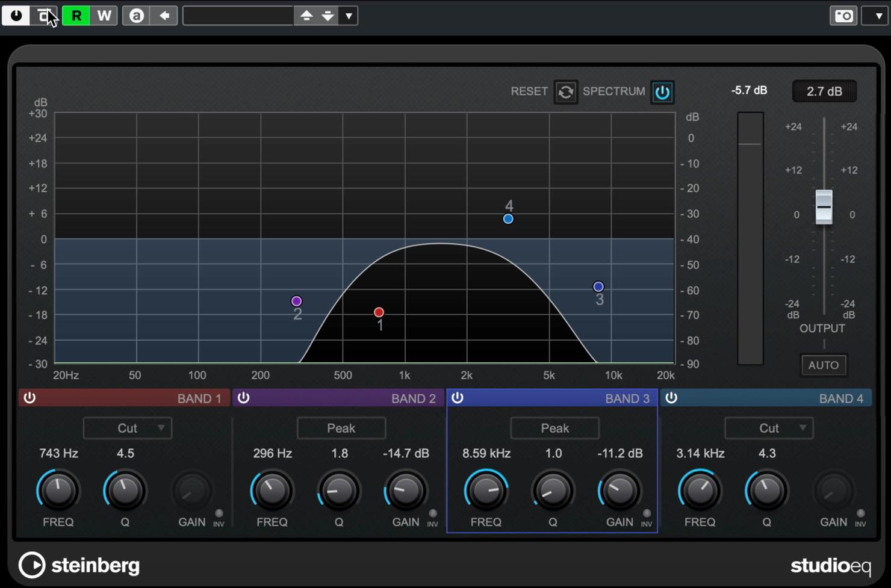Viewport: 891px width, 588px height.
Task: Click the empty preset name field
Action: click(238, 16)
